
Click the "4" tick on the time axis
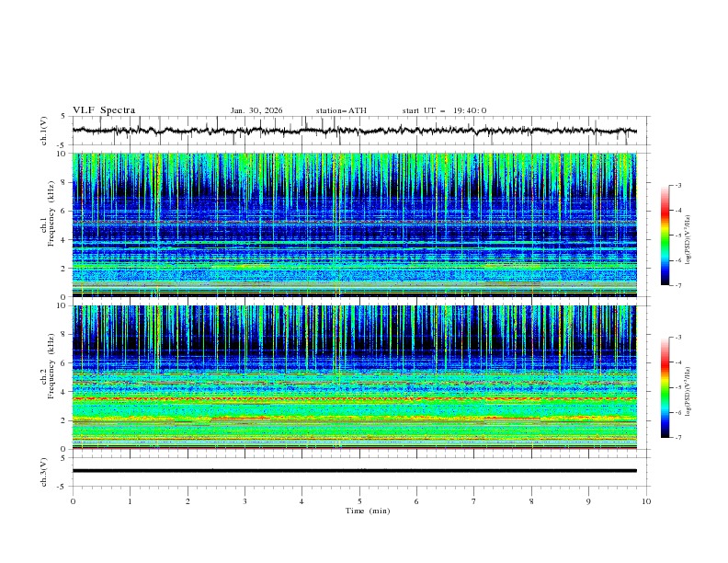point(301,501)
